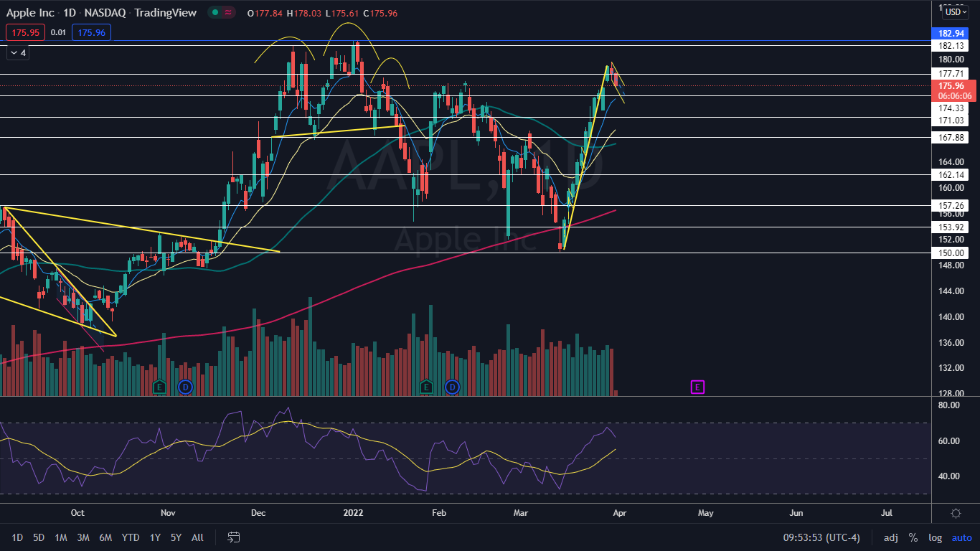Click the 1D interval in chart title
The height and width of the screenshot is (551, 980).
coord(70,13)
